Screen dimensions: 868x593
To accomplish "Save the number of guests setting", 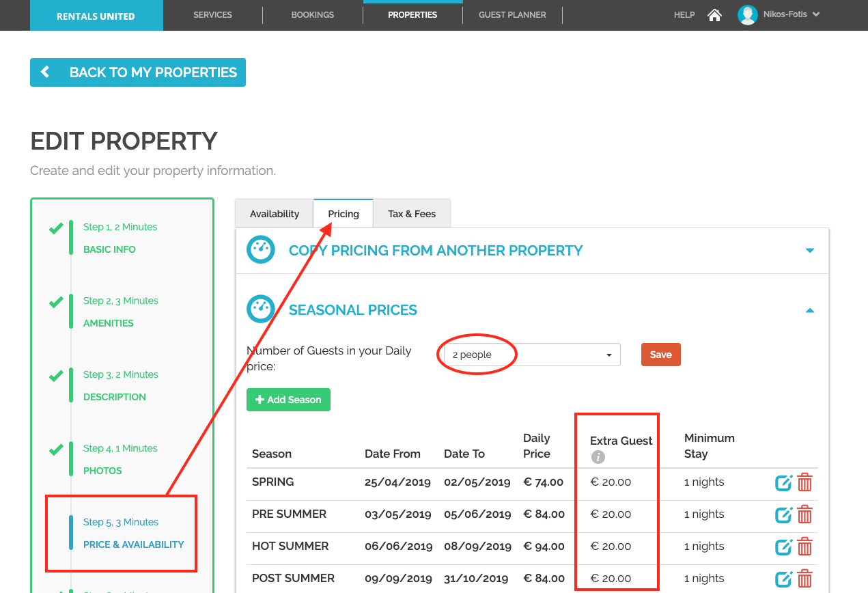I will click(661, 355).
